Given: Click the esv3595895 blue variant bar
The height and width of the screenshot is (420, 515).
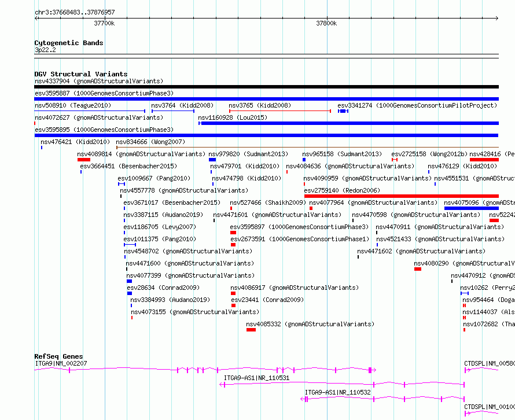Looking at the screenshot, I should point(266,135).
